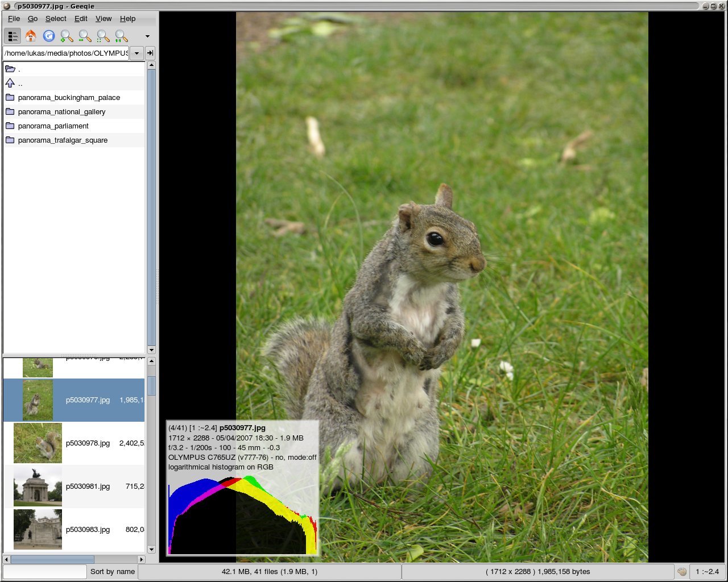The width and height of the screenshot is (728, 582).
Task: Open the panorama_buckingham_palace folder
Action: coord(74,97)
